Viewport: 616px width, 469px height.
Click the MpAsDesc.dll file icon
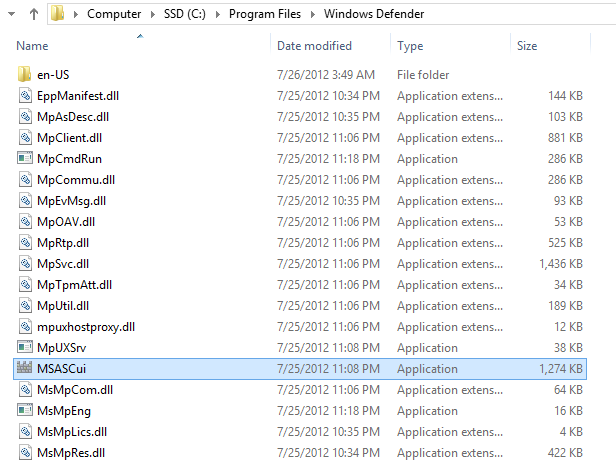coord(25,116)
